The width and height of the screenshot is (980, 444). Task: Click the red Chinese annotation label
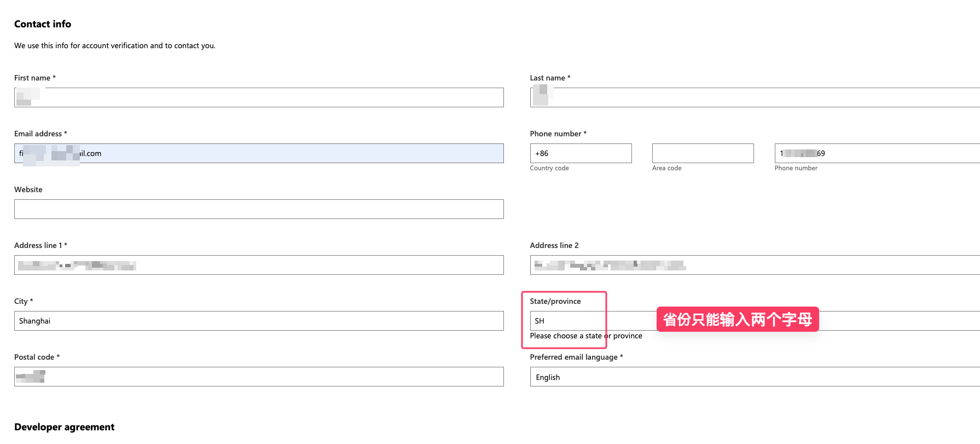737,319
